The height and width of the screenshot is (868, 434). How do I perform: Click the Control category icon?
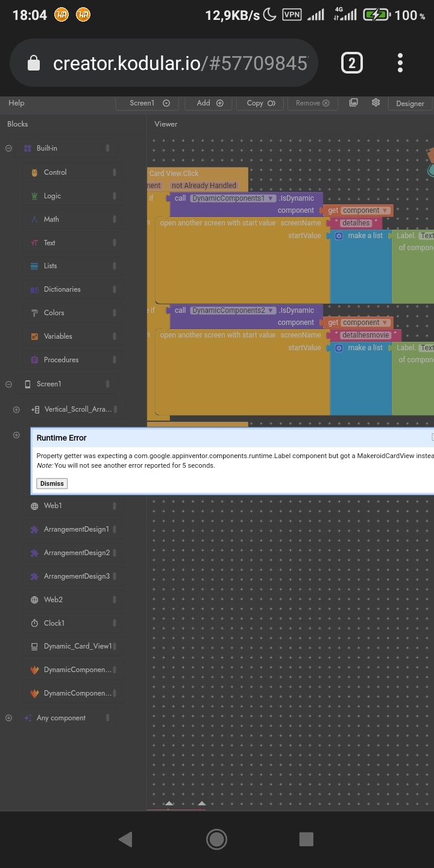pos(34,172)
